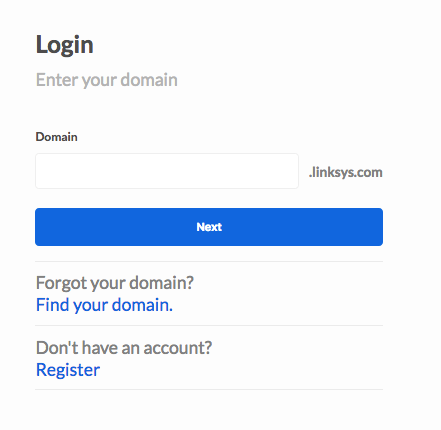The width and height of the screenshot is (441, 430).
Task: Submit the form using the Next button
Action: click(x=209, y=227)
